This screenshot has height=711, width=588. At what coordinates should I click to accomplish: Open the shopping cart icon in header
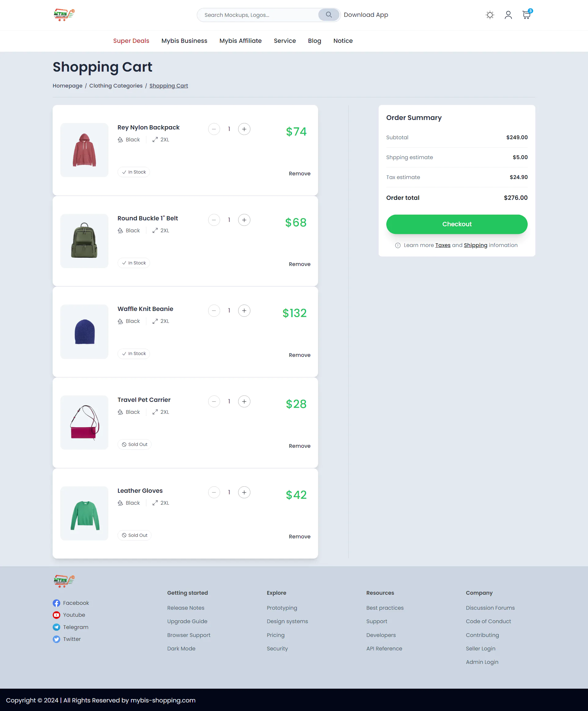(x=526, y=15)
